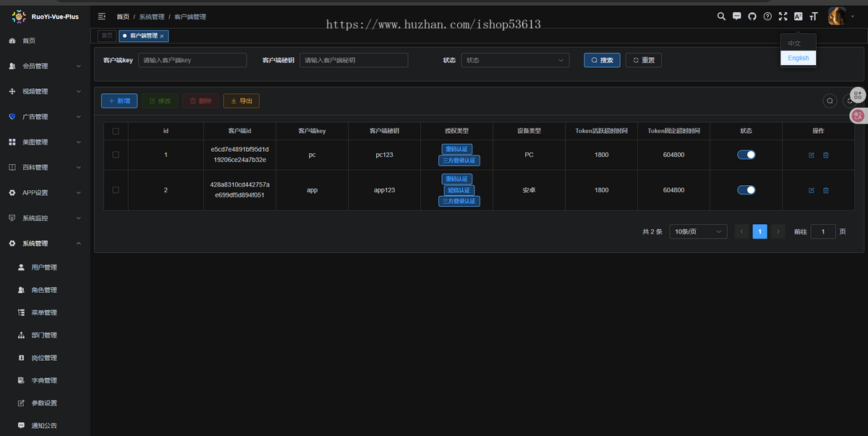868x436 pixels.
Task: Toggle fullscreen mode icon
Action: pos(783,16)
